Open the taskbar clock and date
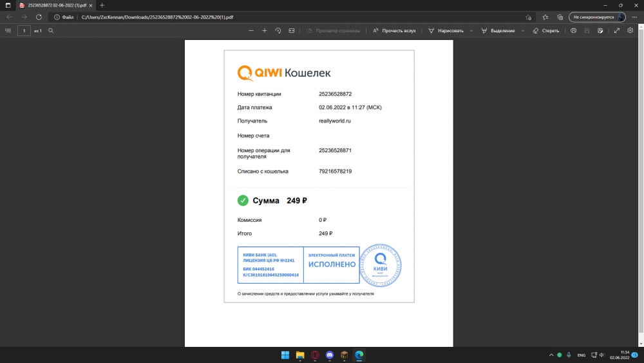The height and width of the screenshot is (363, 644). (x=620, y=355)
